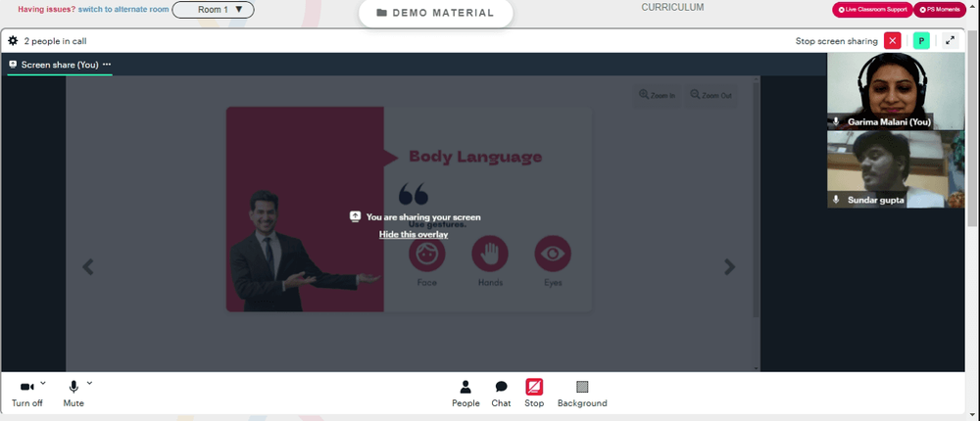The image size is (980, 421).
Task: Mute the microphone
Action: pyautogui.click(x=73, y=394)
